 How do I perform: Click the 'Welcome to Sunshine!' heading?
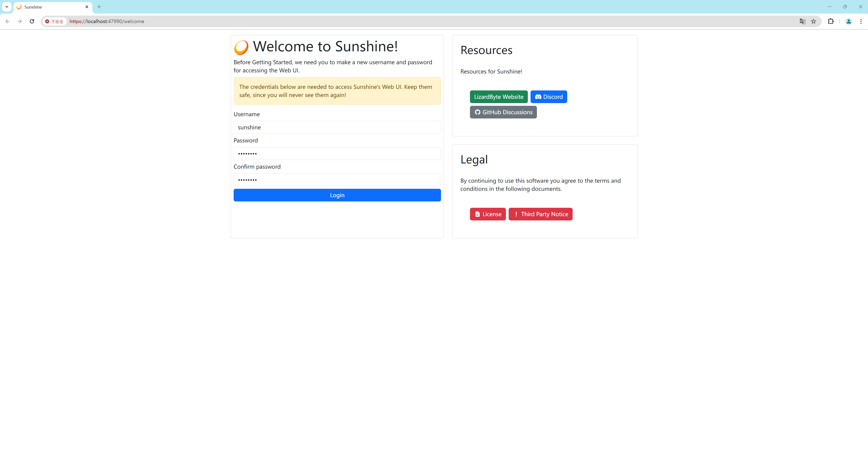click(x=325, y=47)
